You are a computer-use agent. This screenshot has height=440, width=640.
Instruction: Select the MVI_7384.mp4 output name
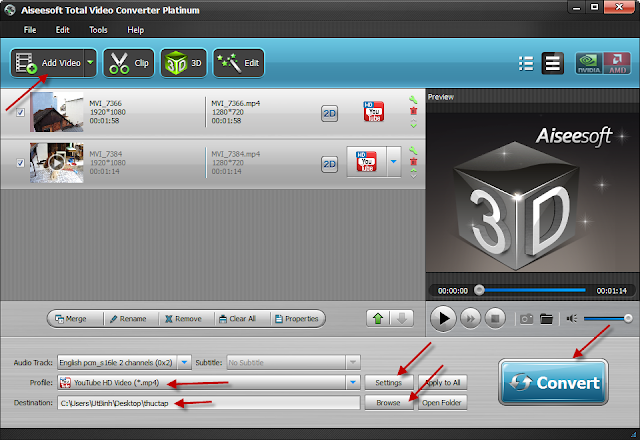pos(236,154)
